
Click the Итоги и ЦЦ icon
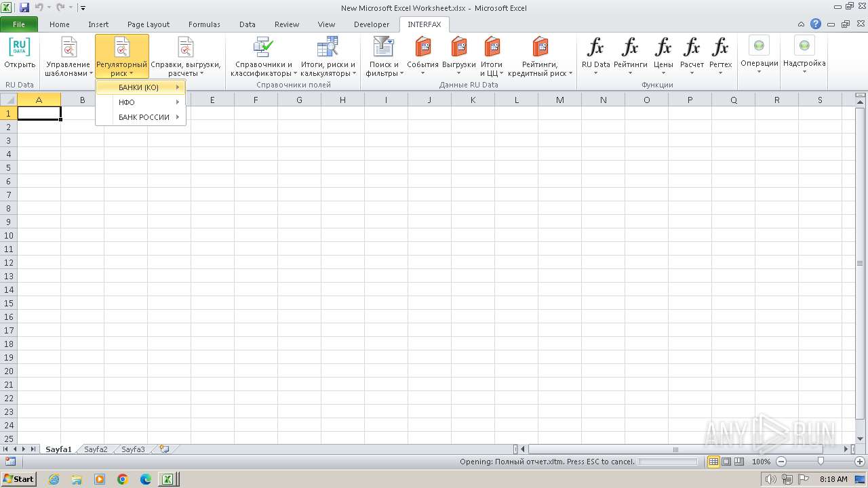pyautogui.click(x=492, y=47)
